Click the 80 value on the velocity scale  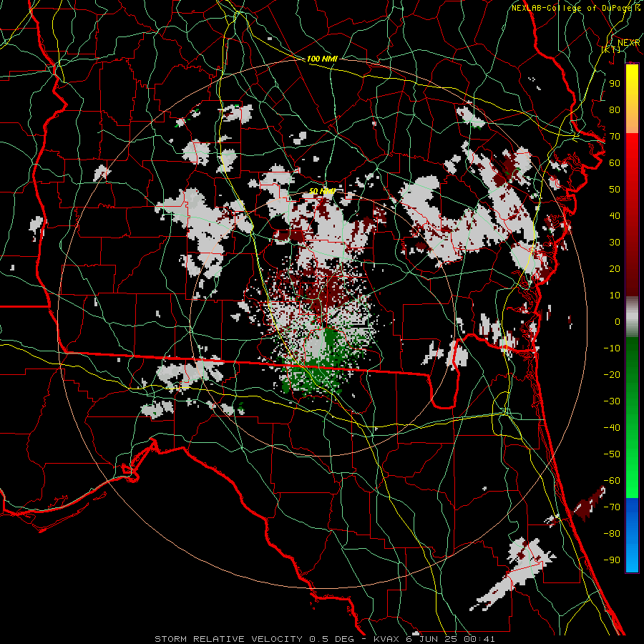(615, 109)
